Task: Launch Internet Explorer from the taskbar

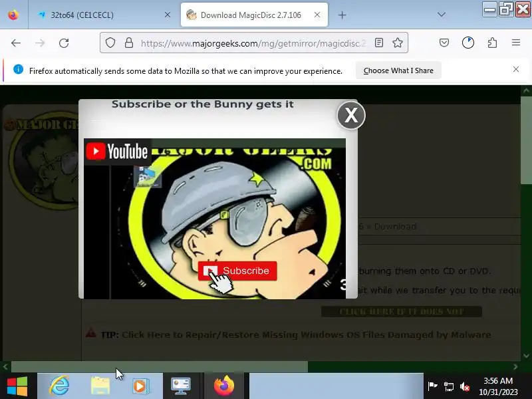Action: click(x=59, y=386)
